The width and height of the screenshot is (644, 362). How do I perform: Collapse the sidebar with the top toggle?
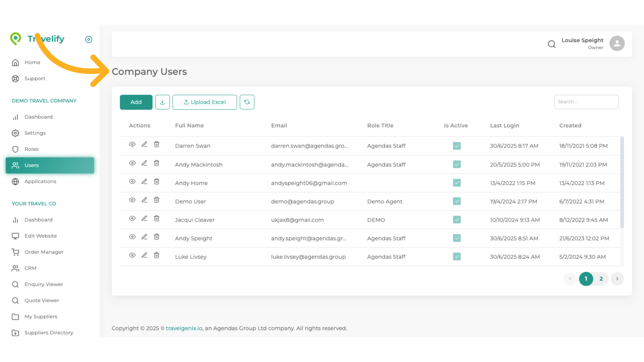[x=89, y=39]
